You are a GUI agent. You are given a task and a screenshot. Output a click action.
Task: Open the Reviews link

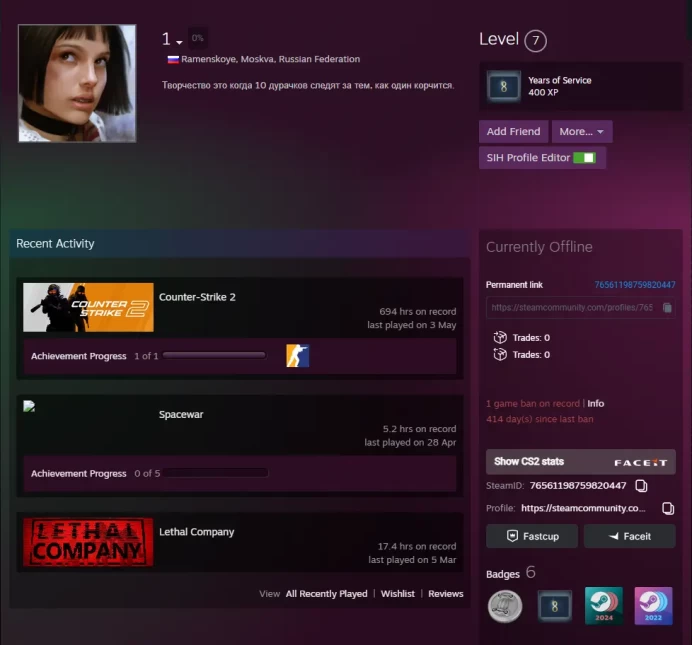[446, 594]
